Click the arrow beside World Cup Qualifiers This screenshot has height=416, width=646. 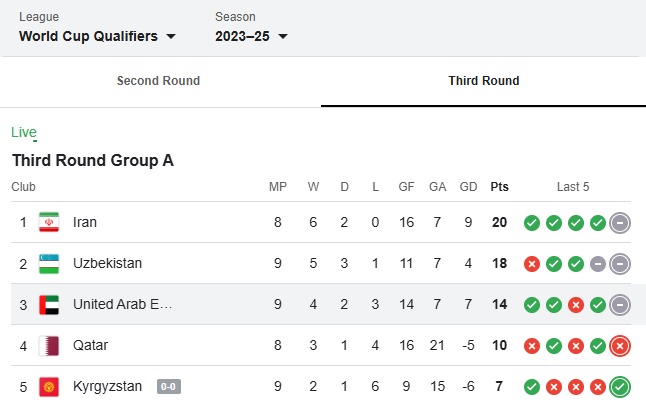[171, 37]
